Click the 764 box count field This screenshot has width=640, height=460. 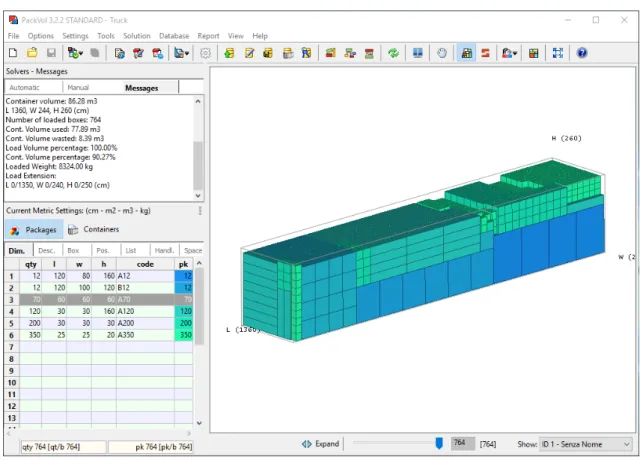(462, 443)
